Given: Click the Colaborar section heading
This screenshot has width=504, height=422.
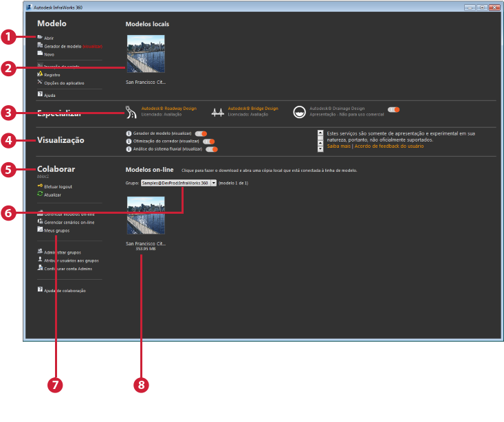Looking at the screenshot, I should [x=56, y=169].
